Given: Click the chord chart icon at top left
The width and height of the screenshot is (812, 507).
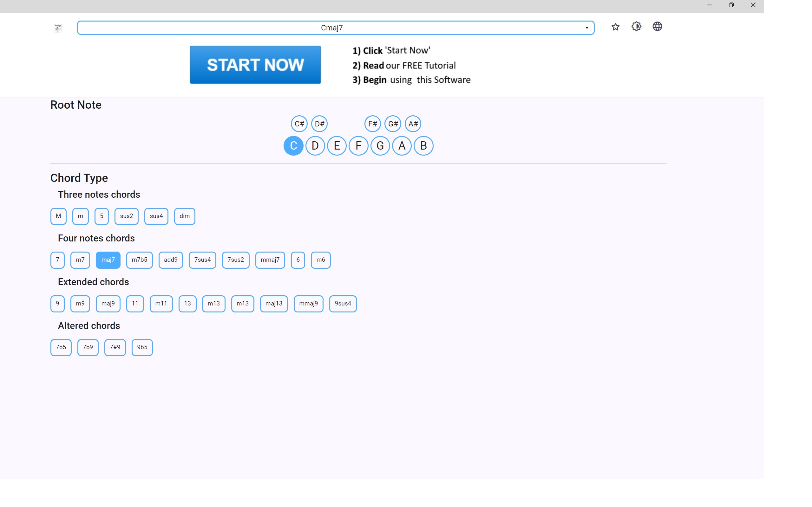Looking at the screenshot, I should [x=58, y=28].
